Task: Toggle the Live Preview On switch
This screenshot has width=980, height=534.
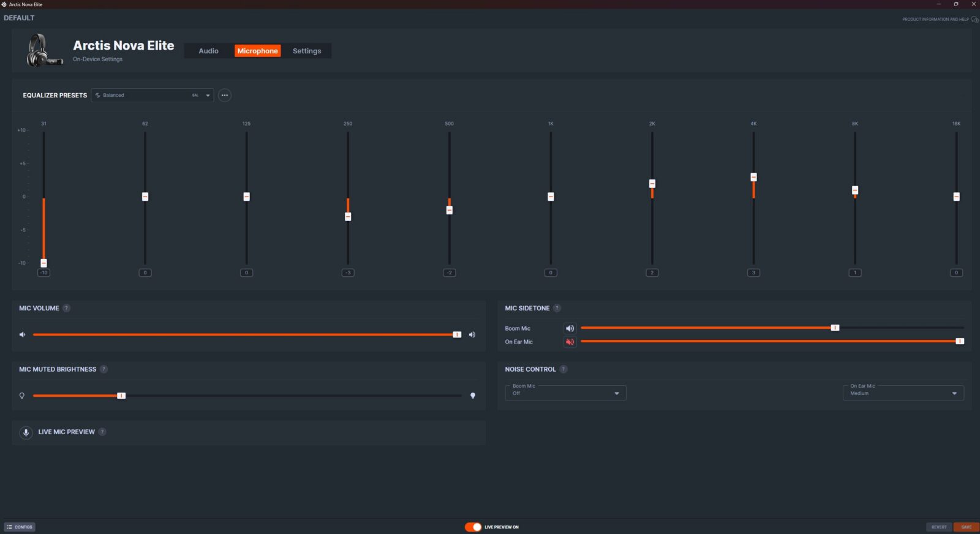Action: click(x=473, y=527)
